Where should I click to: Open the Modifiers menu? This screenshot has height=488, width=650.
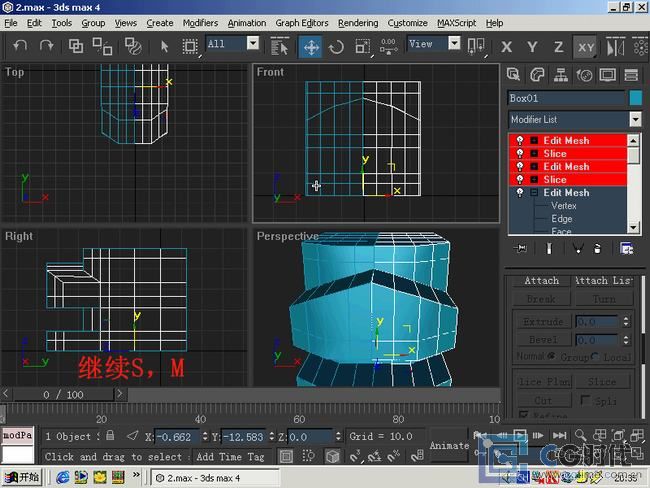click(x=200, y=23)
